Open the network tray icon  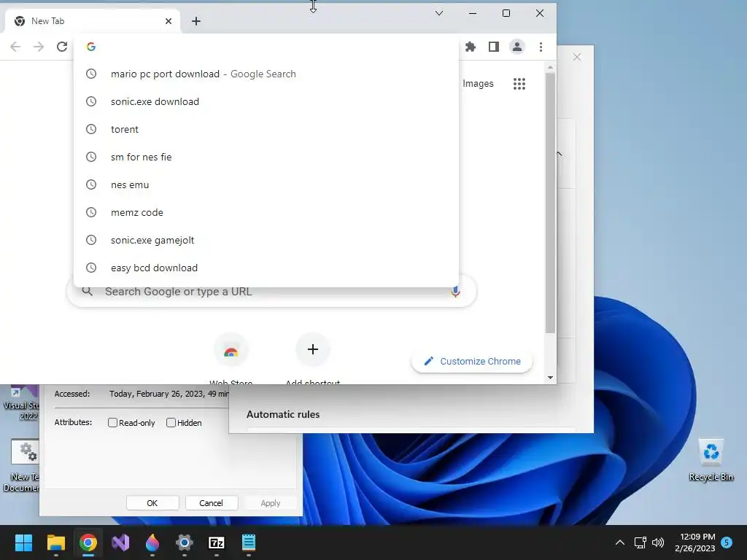(x=640, y=542)
